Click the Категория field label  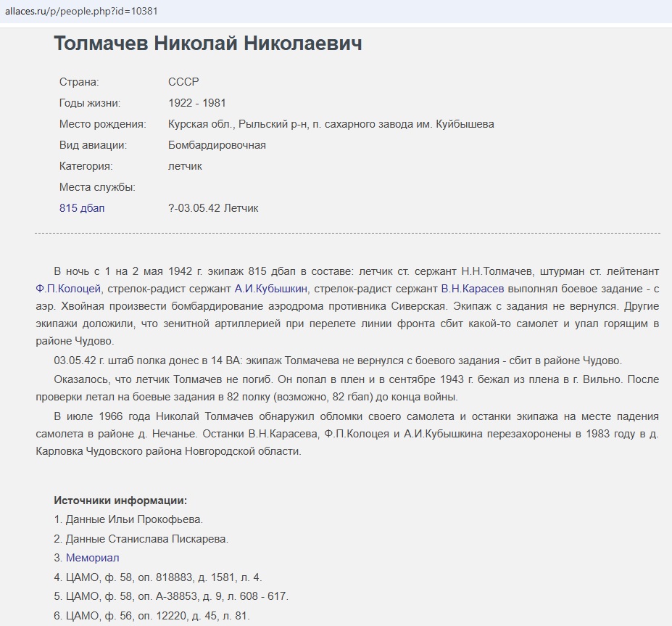(86, 166)
